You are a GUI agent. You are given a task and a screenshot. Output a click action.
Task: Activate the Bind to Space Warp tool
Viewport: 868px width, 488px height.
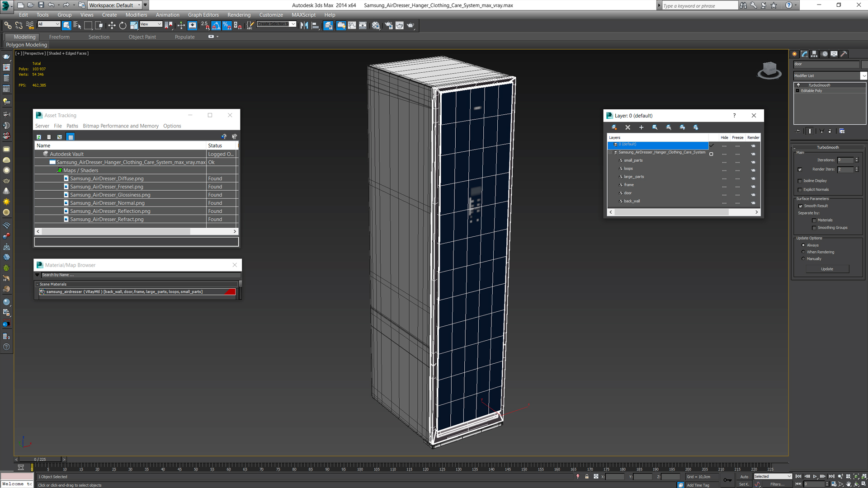[x=30, y=25]
